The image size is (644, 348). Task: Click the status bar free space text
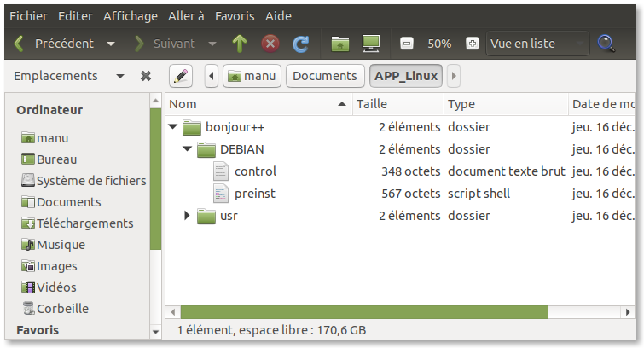click(x=271, y=330)
